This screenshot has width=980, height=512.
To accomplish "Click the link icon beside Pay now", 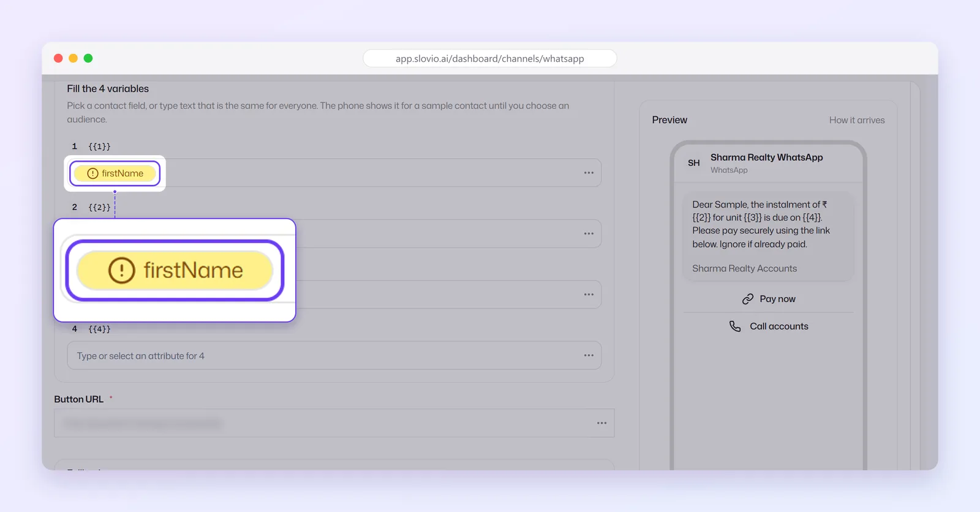I will (x=748, y=299).
